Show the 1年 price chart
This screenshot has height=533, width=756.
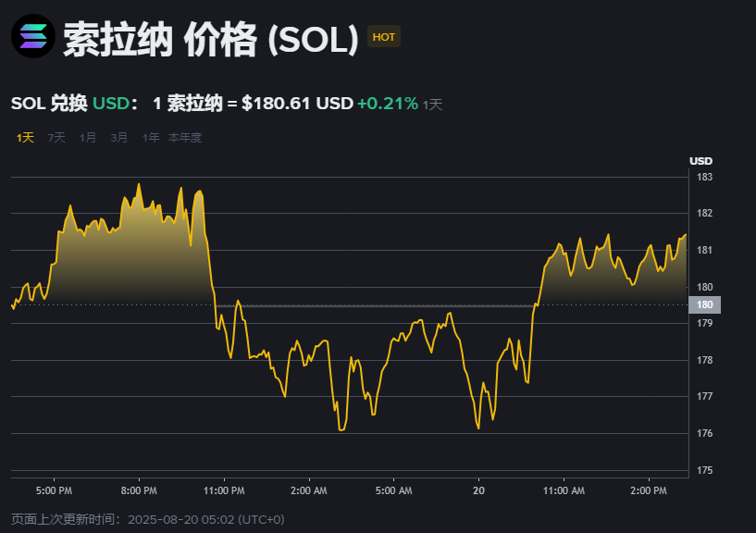click(151, 138)
